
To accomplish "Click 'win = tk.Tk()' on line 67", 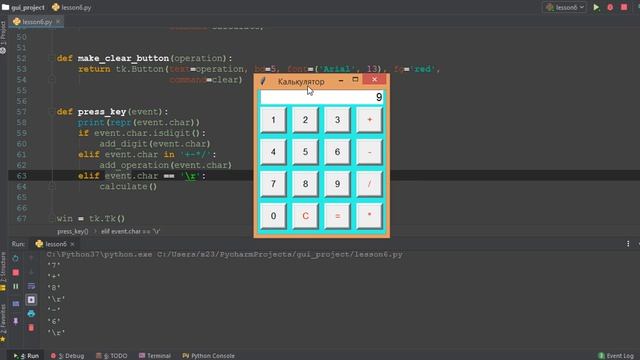I will (91, 219).
